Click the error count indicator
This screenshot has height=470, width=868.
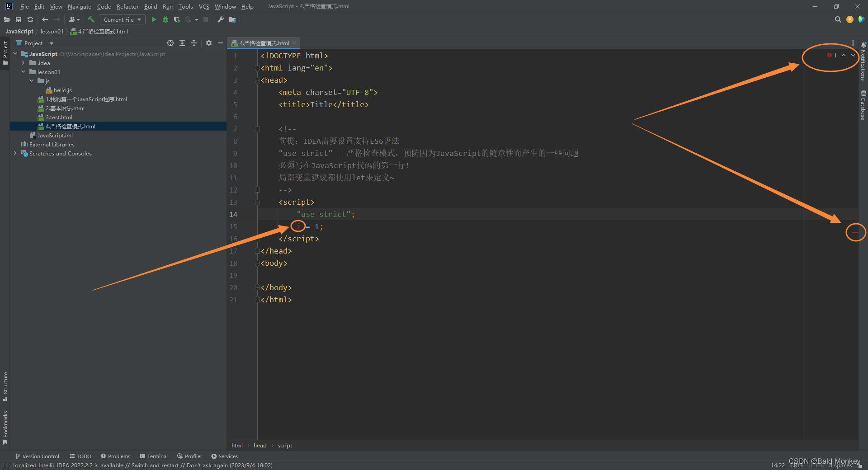(832, 55)
